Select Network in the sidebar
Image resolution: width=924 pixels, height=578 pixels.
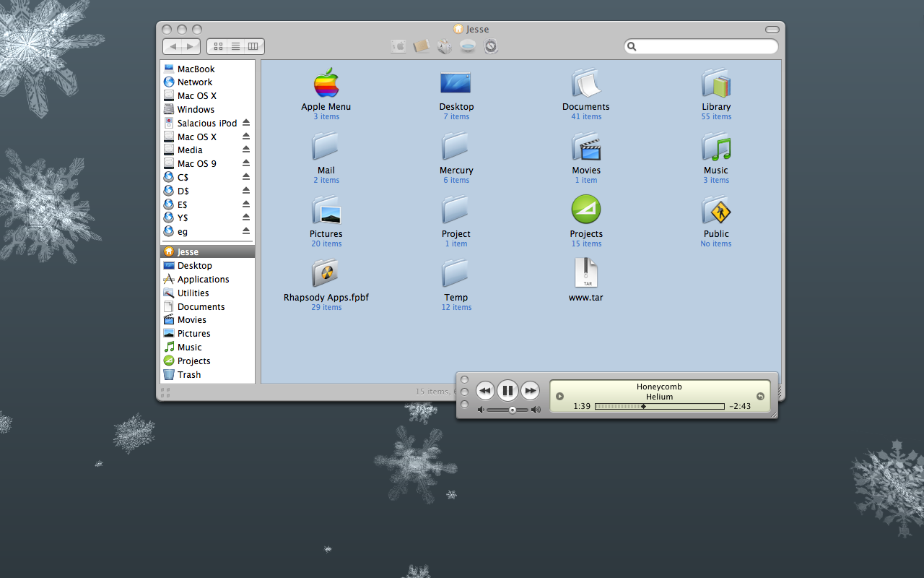click(207, 82)
